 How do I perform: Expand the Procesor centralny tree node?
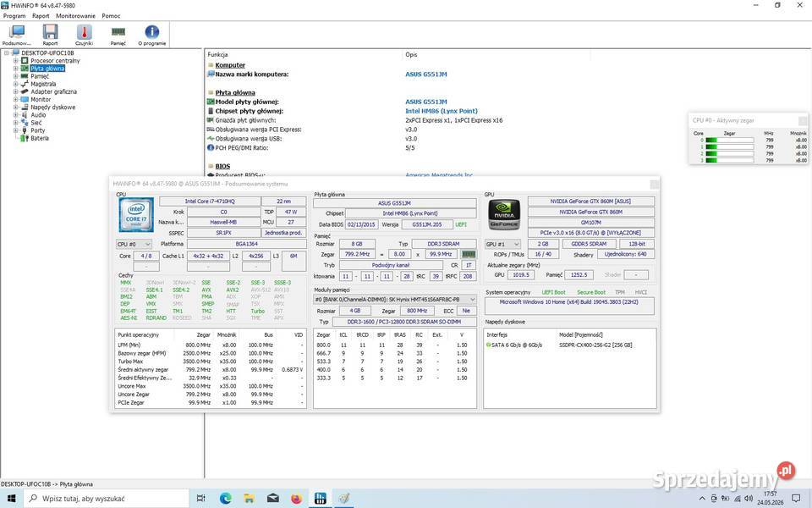click(x=15, y=61)
